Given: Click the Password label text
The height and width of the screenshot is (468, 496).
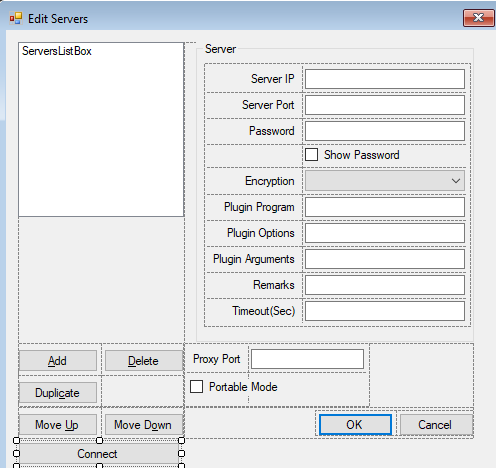Looking at the screenshot, I should [x=272, y=131].
